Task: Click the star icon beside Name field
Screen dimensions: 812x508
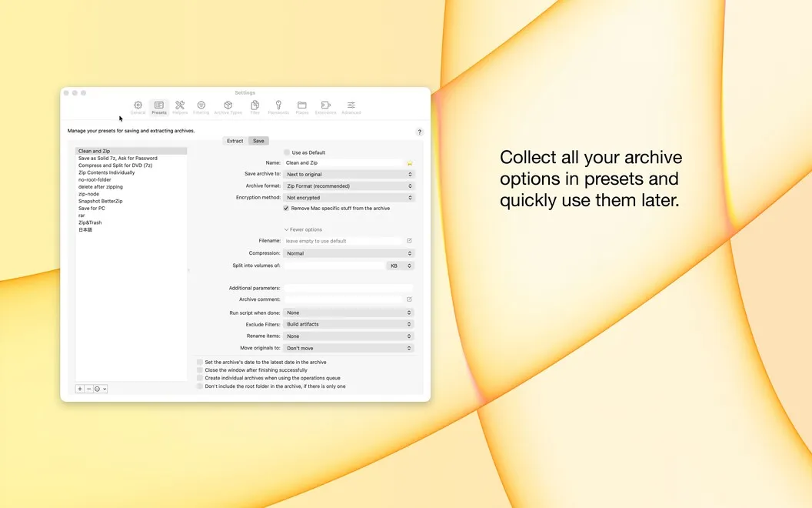Action: [410, 162]
